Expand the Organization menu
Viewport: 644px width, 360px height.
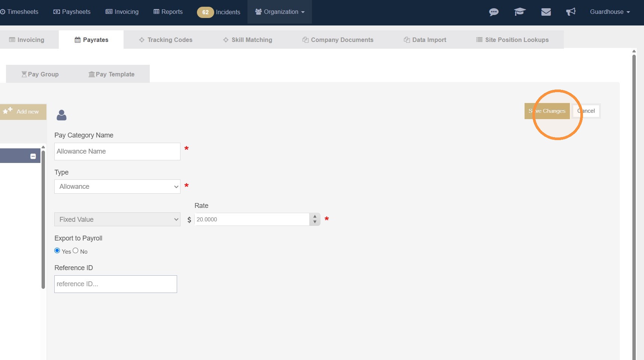(280, 12)
